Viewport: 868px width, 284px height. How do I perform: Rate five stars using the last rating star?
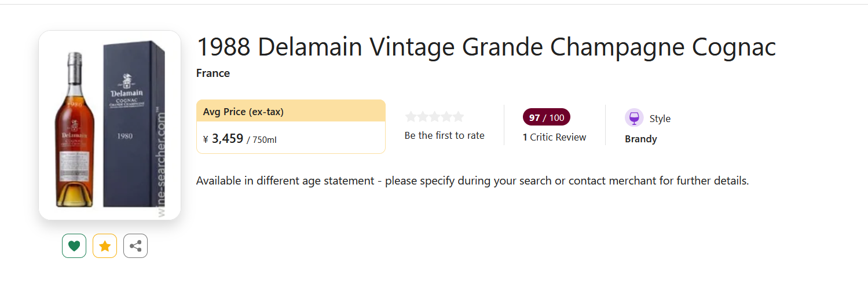coord(458,117)
